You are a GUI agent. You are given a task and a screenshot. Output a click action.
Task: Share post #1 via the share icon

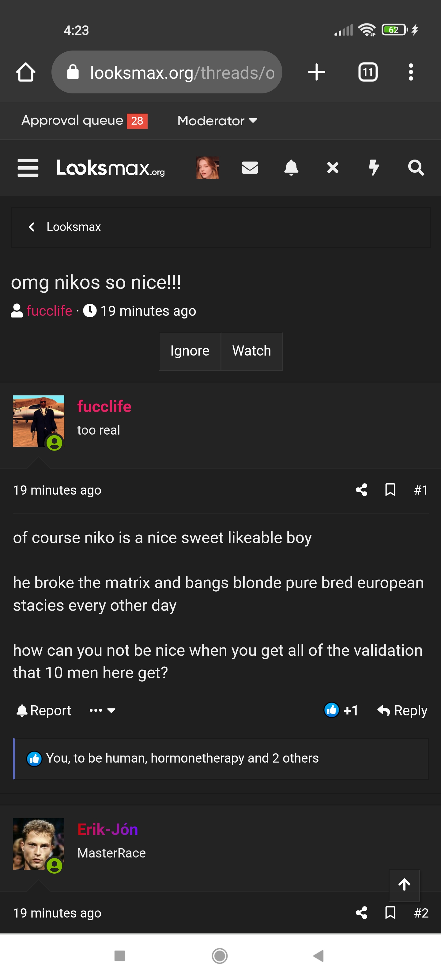(361, 490)
